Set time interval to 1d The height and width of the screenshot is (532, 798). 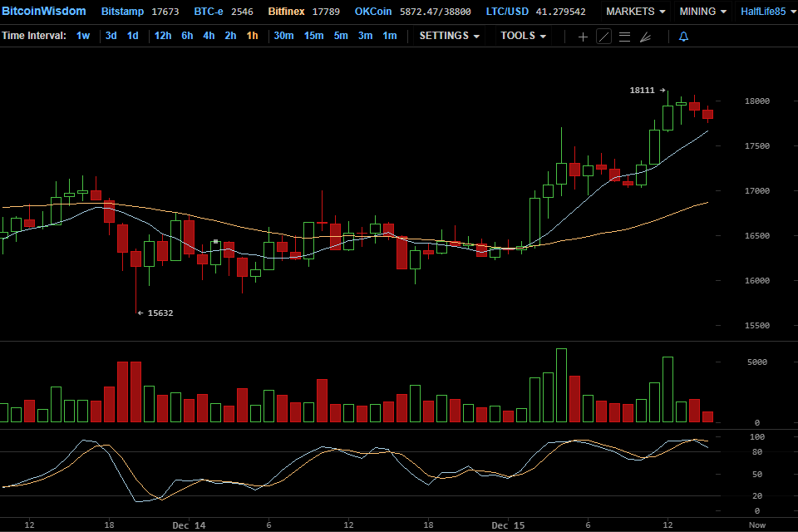pyautogui.click(x=133, y=36)
